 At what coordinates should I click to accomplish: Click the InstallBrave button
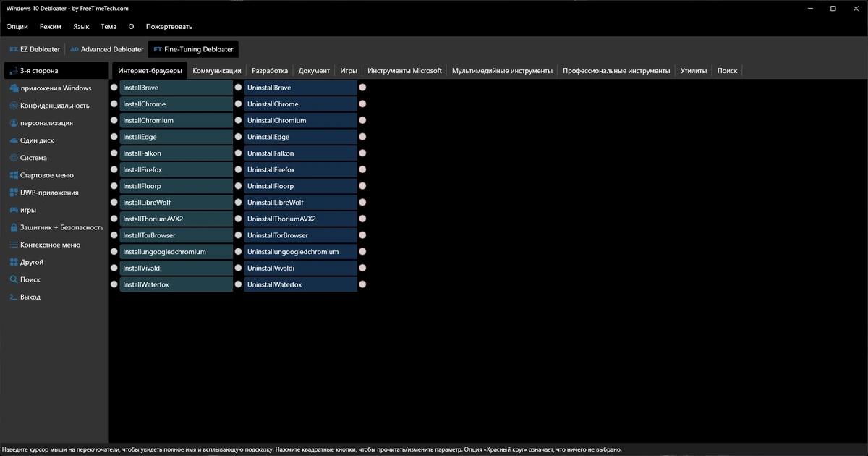pos(176,88)
